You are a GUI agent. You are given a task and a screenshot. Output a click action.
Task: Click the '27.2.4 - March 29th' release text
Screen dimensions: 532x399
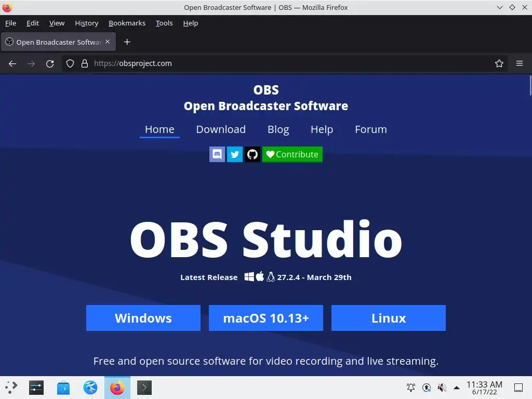point(314,277)
